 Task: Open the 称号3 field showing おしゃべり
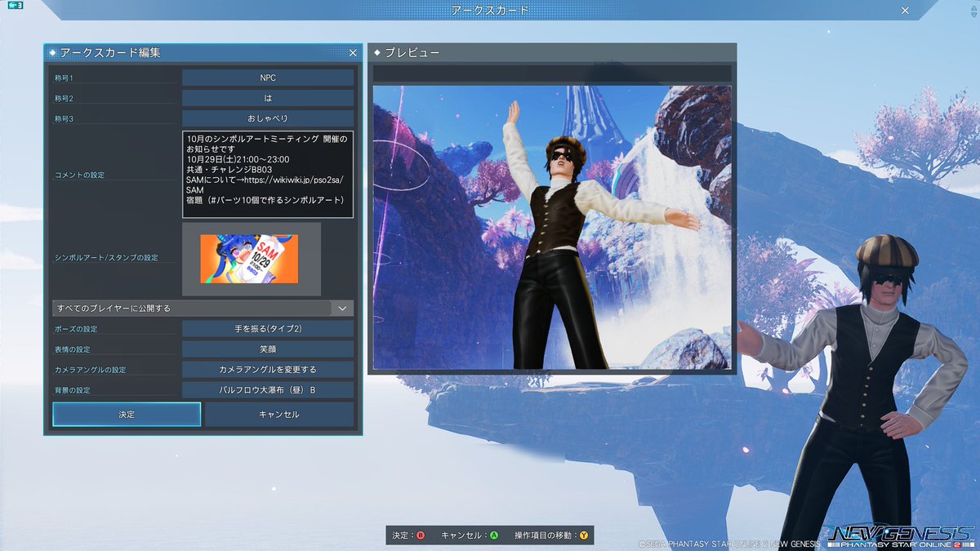pyautogui.click(x=268, y=118)
